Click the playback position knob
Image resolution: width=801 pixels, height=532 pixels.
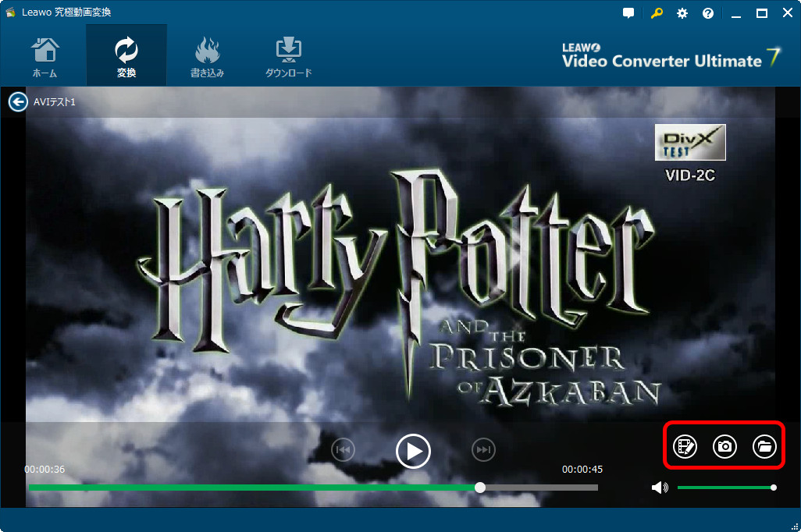point(479,488)
